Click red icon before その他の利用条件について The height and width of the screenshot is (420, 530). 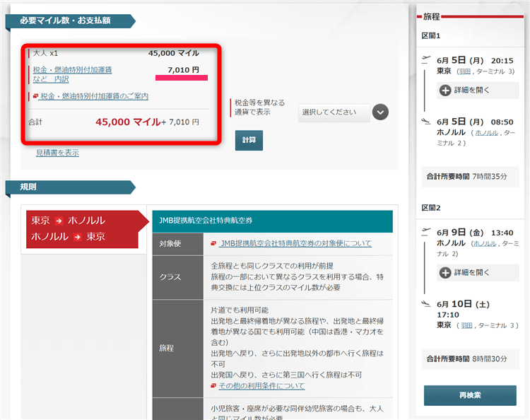click(x=214, y=386)
